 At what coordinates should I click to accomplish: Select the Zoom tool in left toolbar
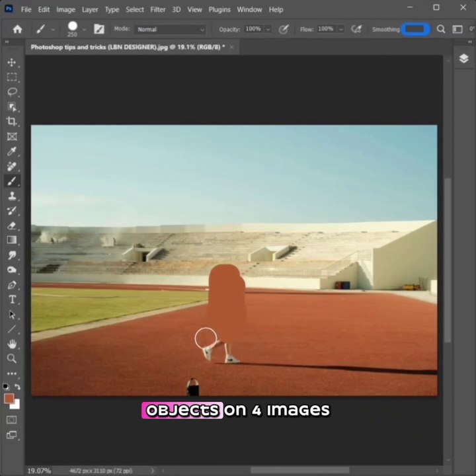coord(11,358)
